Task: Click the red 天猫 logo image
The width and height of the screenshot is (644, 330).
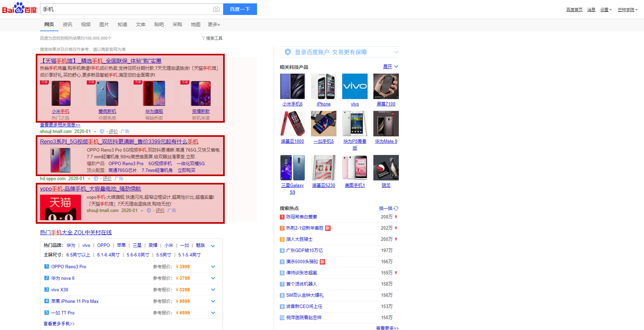Action: (x=61, y=207)
